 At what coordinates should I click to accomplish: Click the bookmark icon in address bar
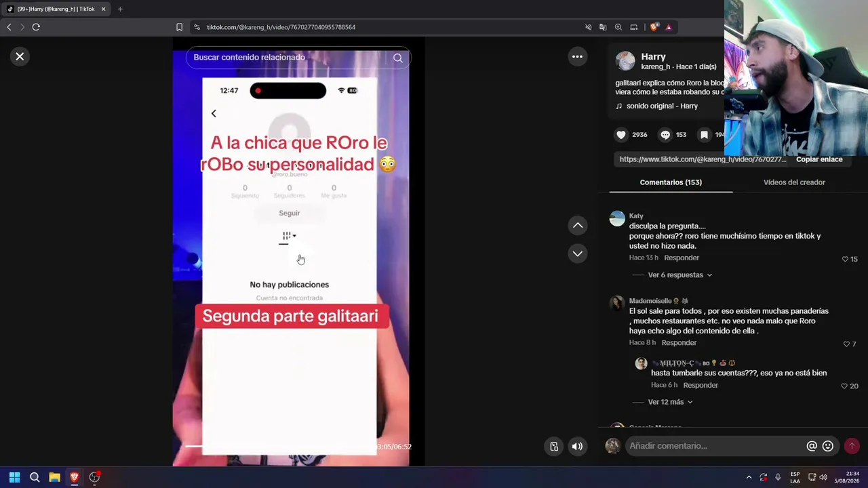(x=179, y=27)
